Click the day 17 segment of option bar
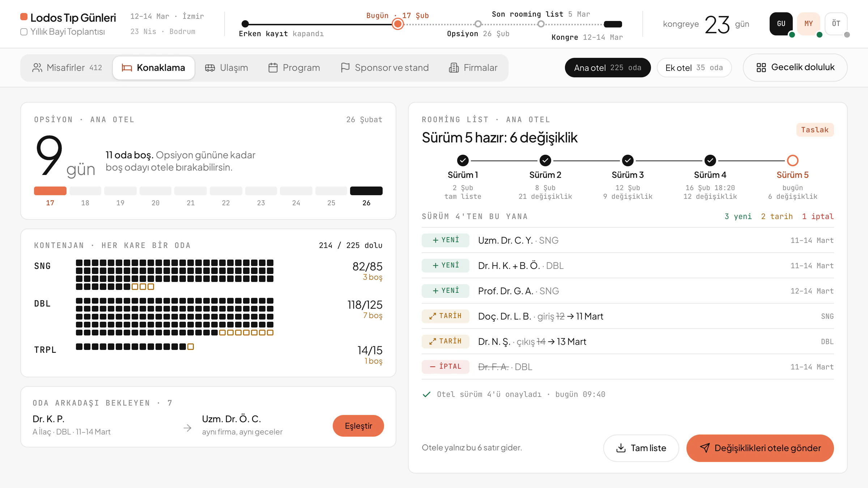Screen dimensions: 868x488 pyautogui.click(x=50, y=191)
